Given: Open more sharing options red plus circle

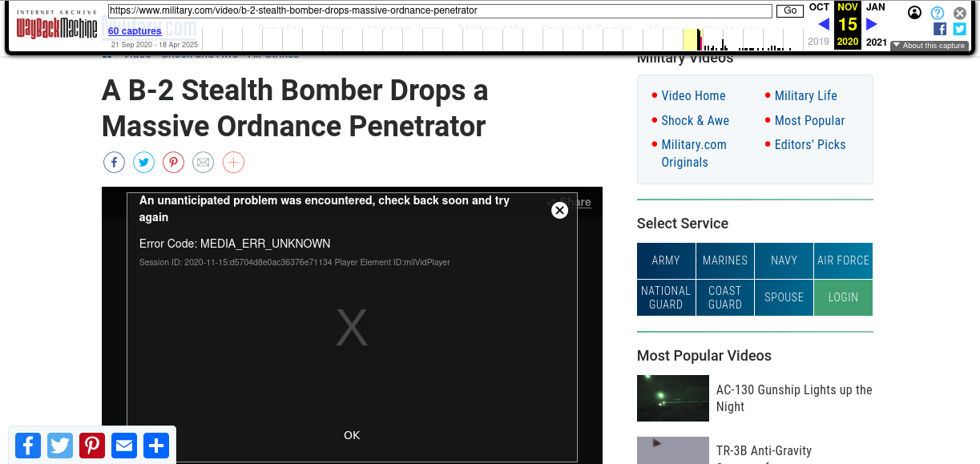Looking at the screenshot, I should tap(233, 163).
